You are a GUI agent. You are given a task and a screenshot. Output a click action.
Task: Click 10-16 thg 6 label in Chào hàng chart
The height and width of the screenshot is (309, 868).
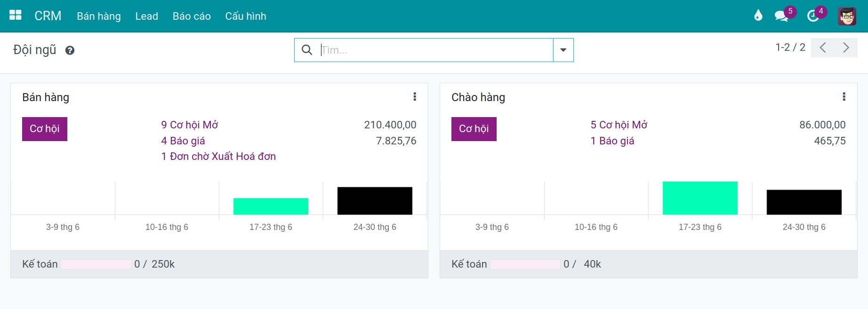point(596,227)
